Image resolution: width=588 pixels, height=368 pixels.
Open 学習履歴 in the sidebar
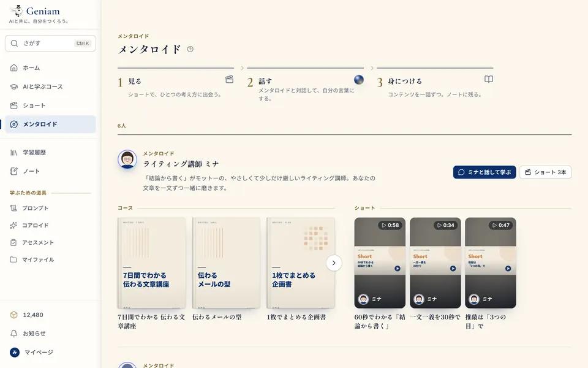[x=50, y=153]
